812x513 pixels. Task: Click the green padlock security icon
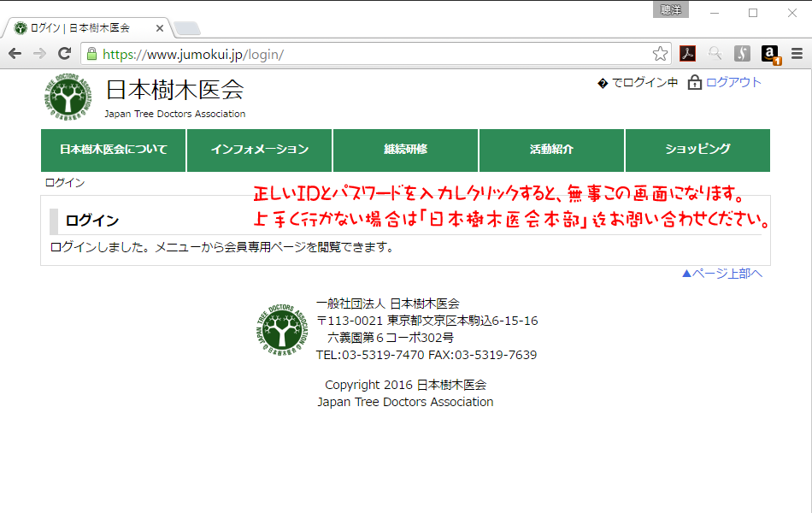click(91, 54)
